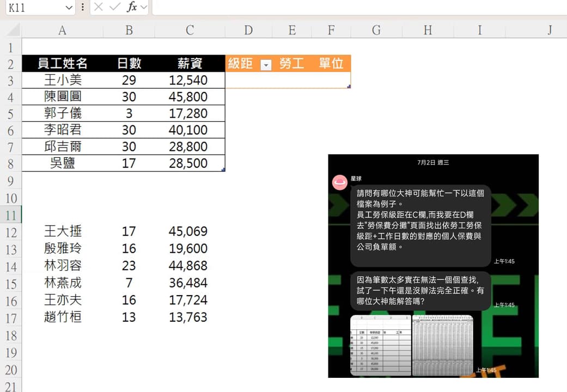Click the 勞工 table header cell
Screen dimensions: 567x392
[x=291, y=64]
